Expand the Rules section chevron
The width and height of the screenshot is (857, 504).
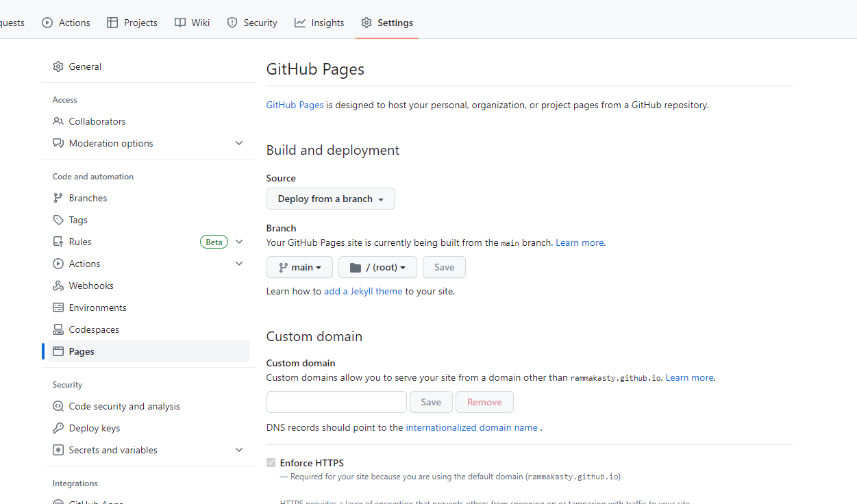point(239,242)
